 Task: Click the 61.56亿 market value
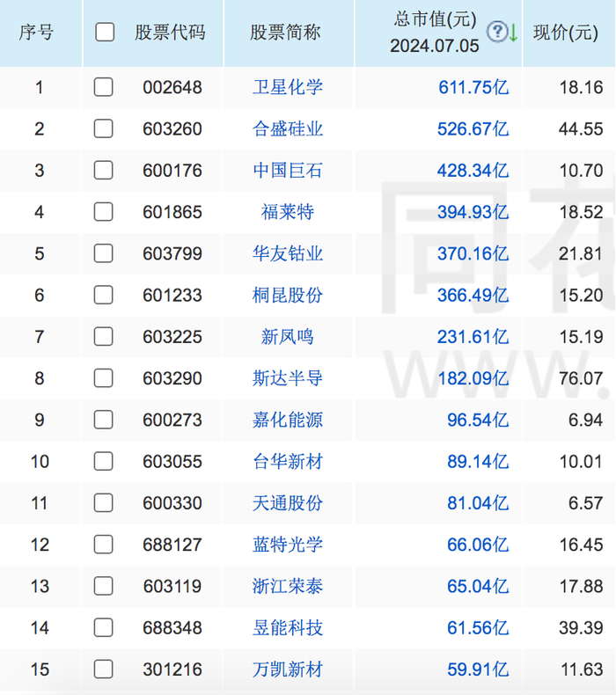pyautogui.click(x=478, y=627)
